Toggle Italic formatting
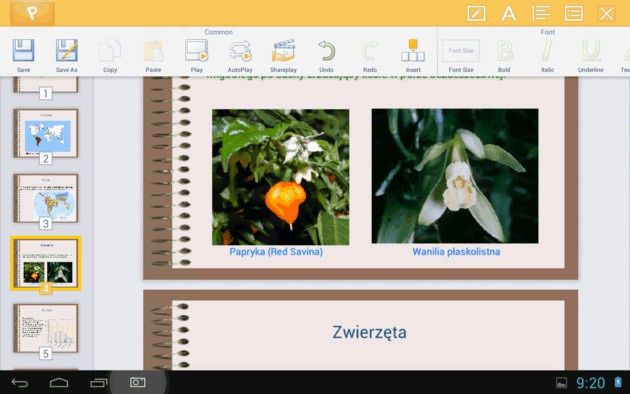The image size is (630, 394). pyautogui.click(x=547, y=51)
